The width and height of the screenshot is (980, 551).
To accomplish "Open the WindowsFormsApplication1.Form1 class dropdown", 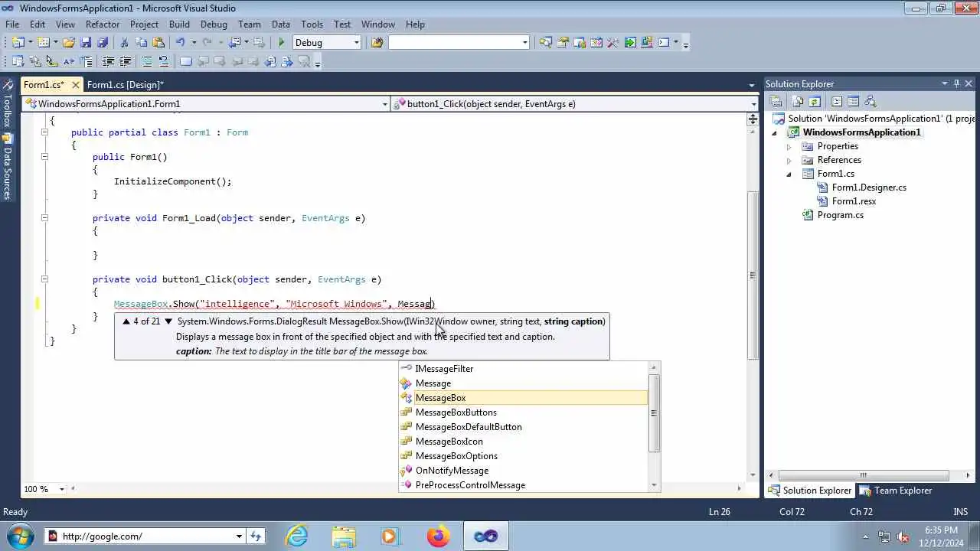I will point(385,104).
